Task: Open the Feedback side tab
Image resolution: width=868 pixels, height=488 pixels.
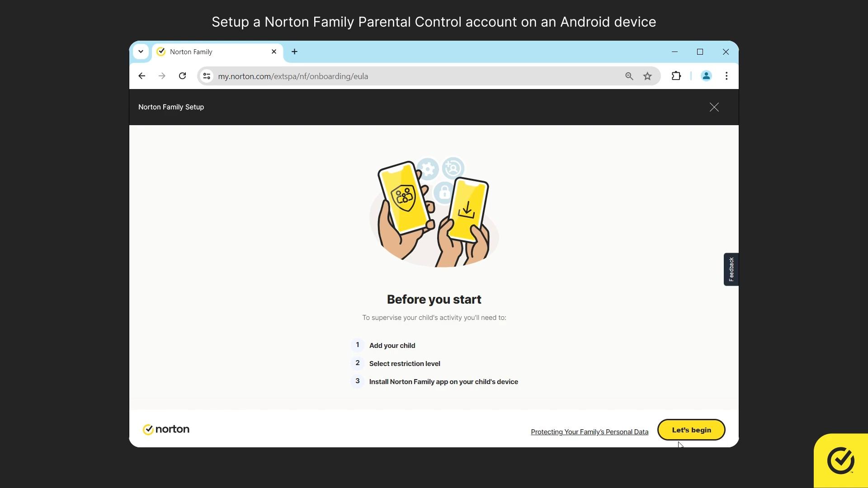Action: pyautogui.click(x=731, y=269)
